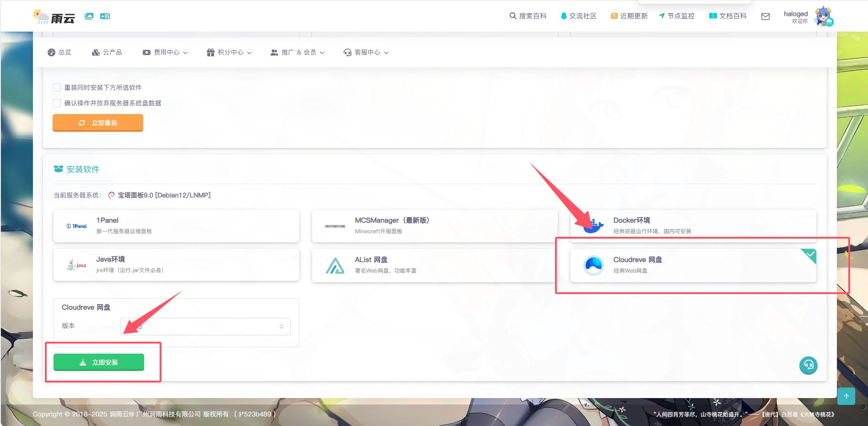Click the Java logo icon
868x426 pixels.
pyautogui.click(x=76, y=265)
